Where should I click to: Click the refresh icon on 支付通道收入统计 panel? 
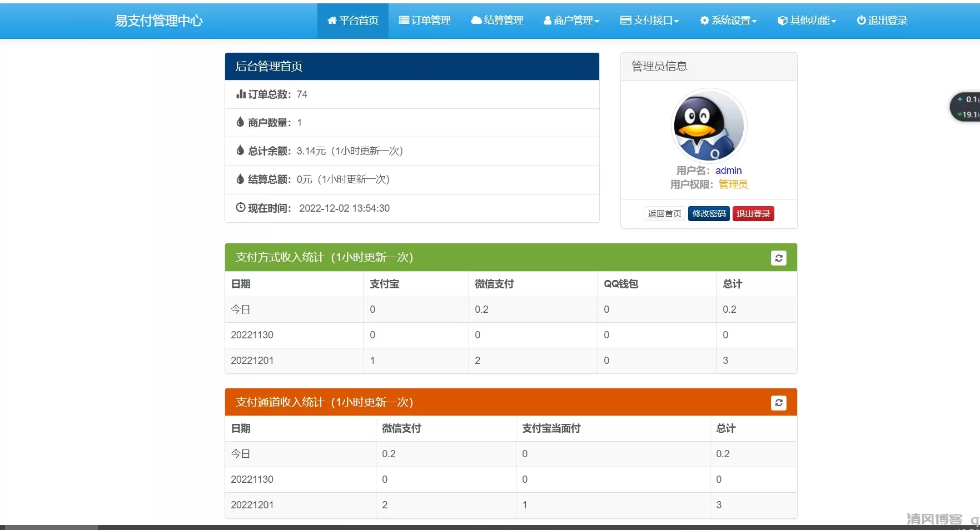click(778, 403)
